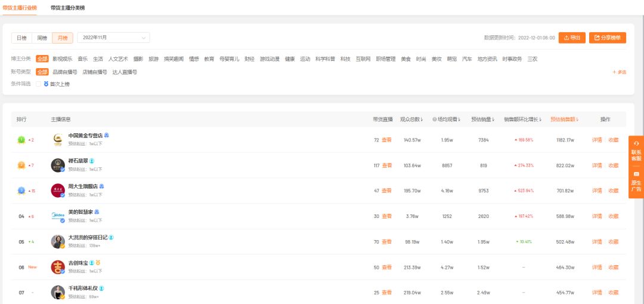Enable the 首次上榜 checkbox

pyautogui.click(x=38, y=84)
